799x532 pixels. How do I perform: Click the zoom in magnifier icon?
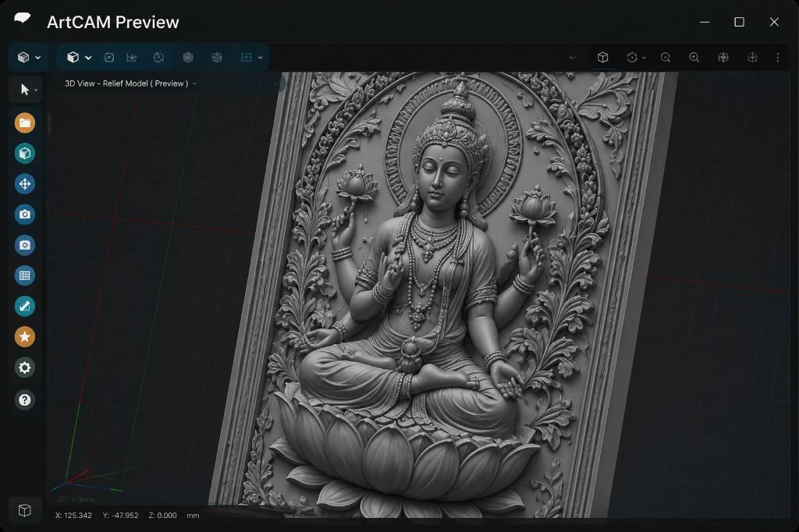coord(694,58)
